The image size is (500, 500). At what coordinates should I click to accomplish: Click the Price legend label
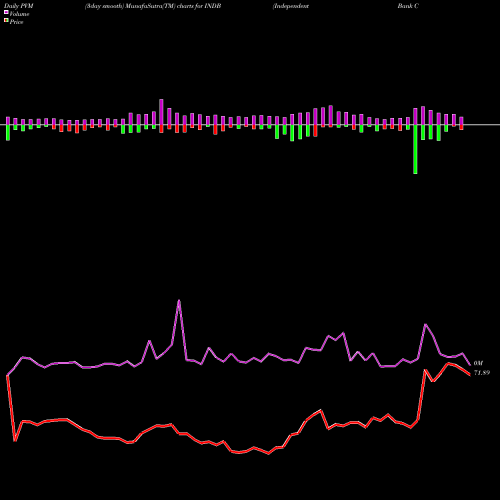16,22
